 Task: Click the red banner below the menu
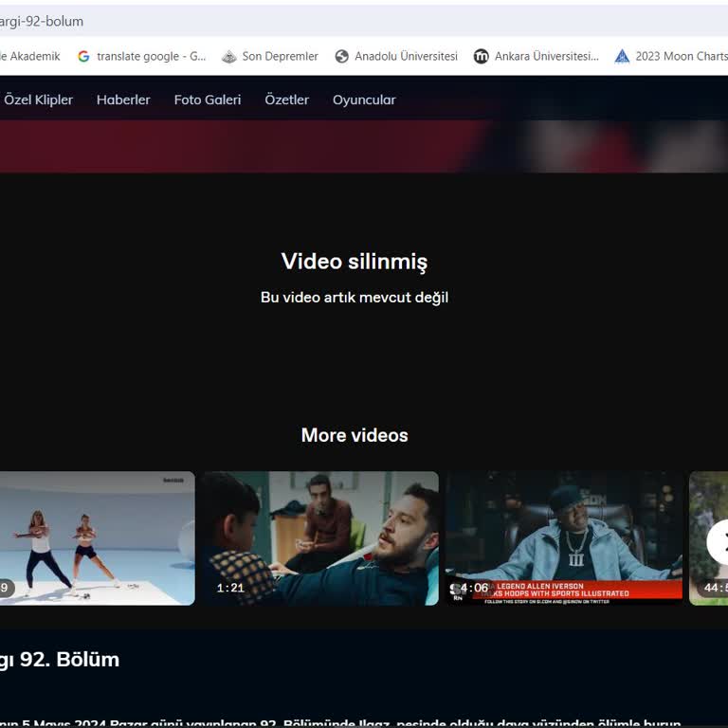[364, 146]
